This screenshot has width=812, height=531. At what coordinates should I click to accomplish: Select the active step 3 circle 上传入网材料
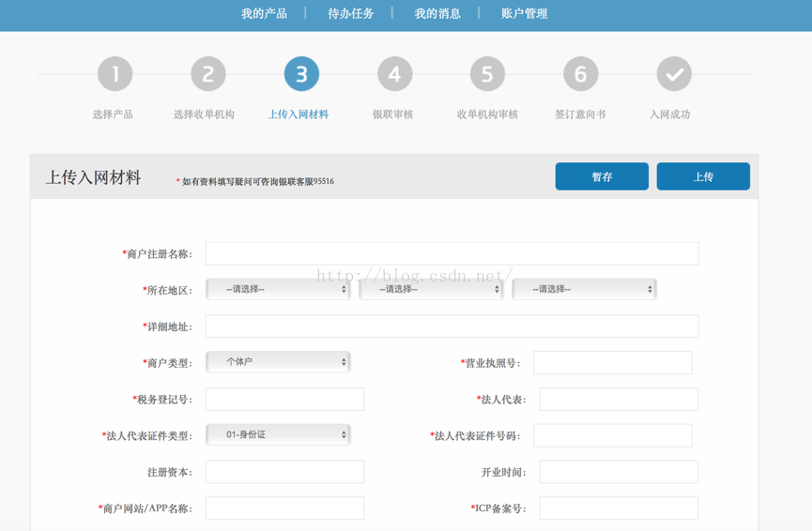301,74
